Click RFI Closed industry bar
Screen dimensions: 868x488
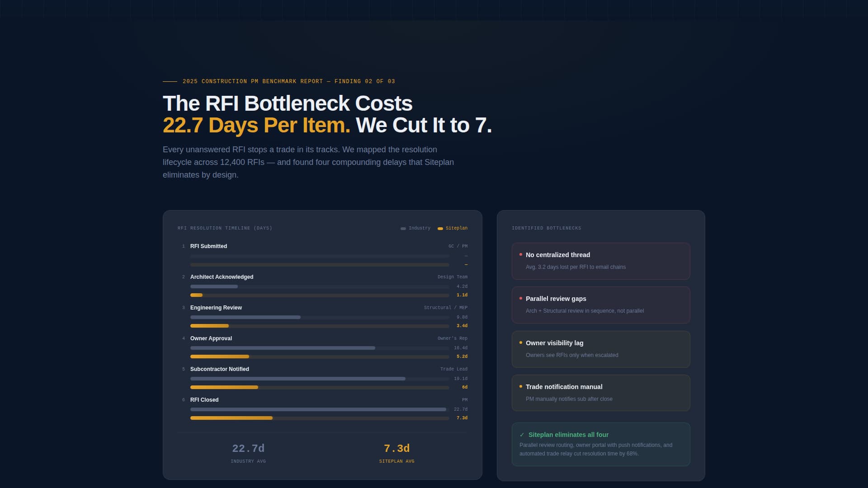pos(318,409)
